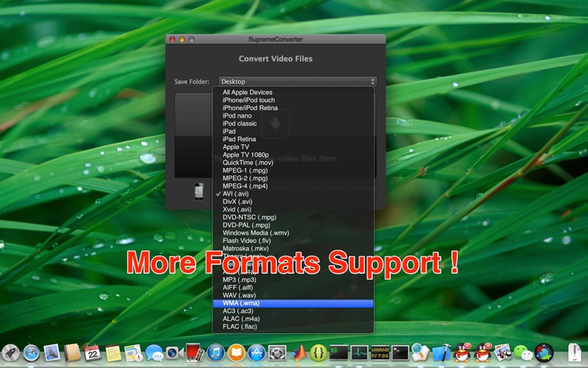Open System Preferences gear in dock
This screenshot has width=588, height=368.
click(277, 353)
